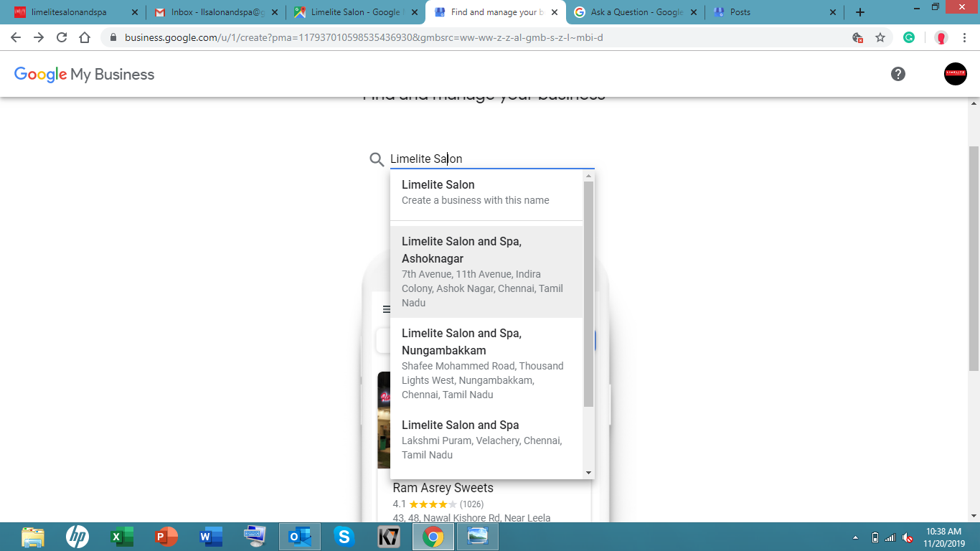Viewport: 980px width, 551px height.
Task: Launch the HP app from the taskbar
Action: (77, 537)
